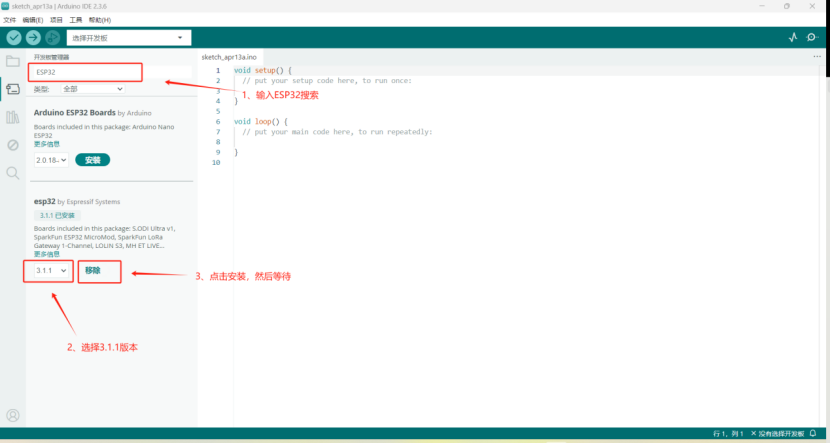The width and height of the screenshot is (831, 443).
Task: Click the Arduino ESP32 Boards title
Action: point(75,113)
